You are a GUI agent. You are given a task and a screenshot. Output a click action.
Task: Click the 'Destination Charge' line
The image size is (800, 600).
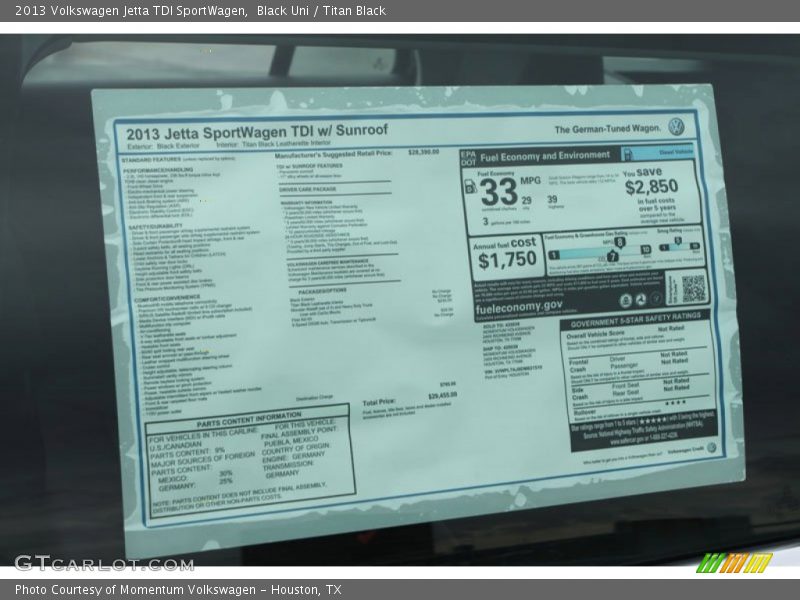click(x=314, y=397)
